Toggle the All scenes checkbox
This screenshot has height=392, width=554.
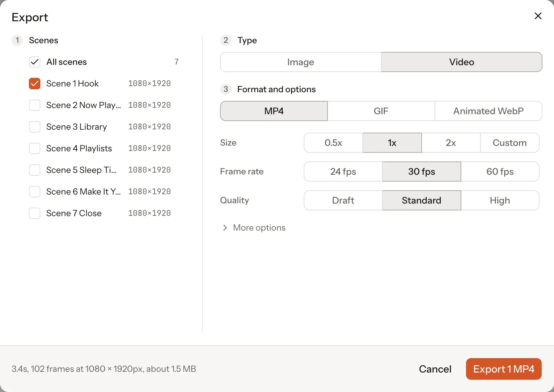click(35, 62)
